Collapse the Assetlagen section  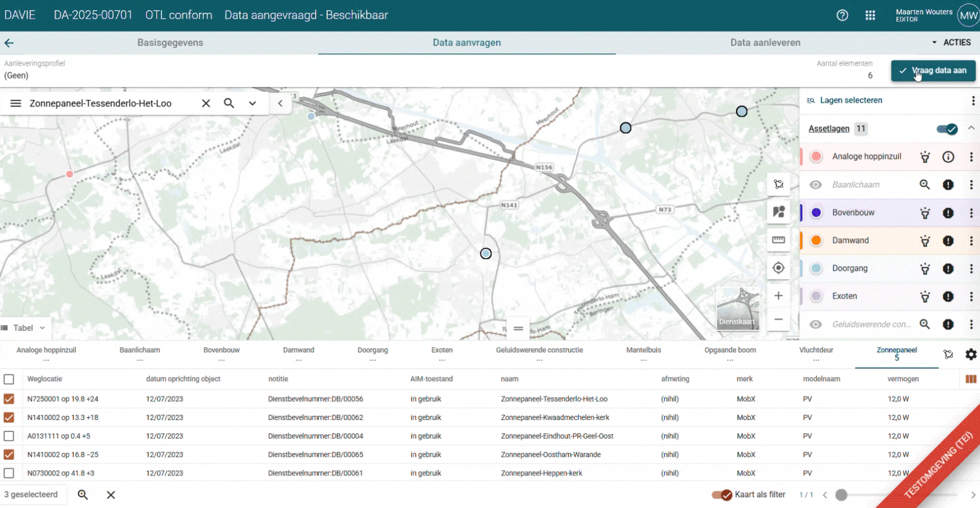click(x=971, y=129)
